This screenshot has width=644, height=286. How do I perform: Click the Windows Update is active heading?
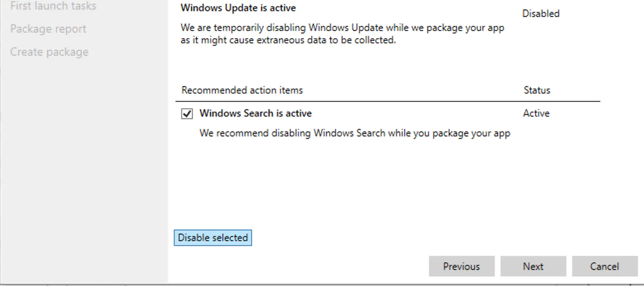click(238, 7)
